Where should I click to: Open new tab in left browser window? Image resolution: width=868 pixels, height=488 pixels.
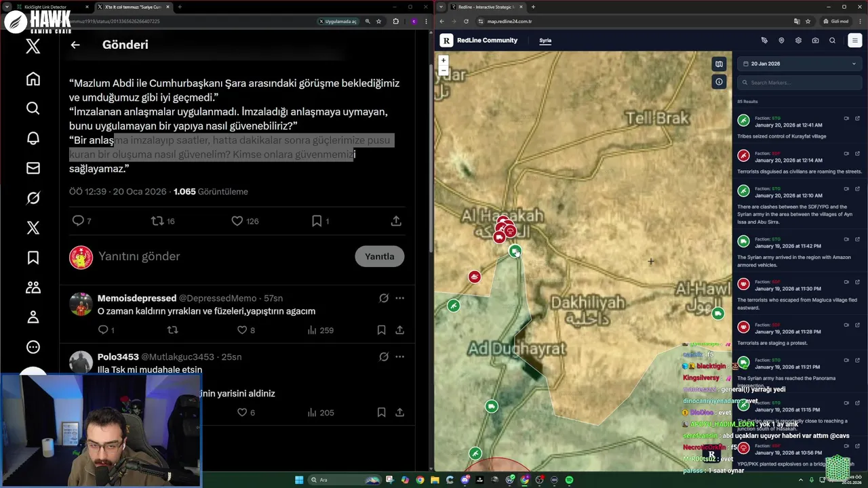tap(180, 7)
